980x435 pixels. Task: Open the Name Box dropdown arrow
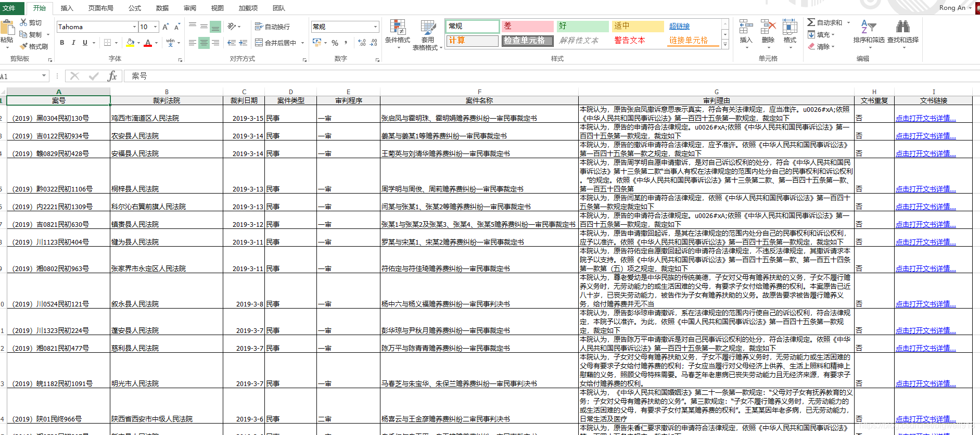(44, 76)
